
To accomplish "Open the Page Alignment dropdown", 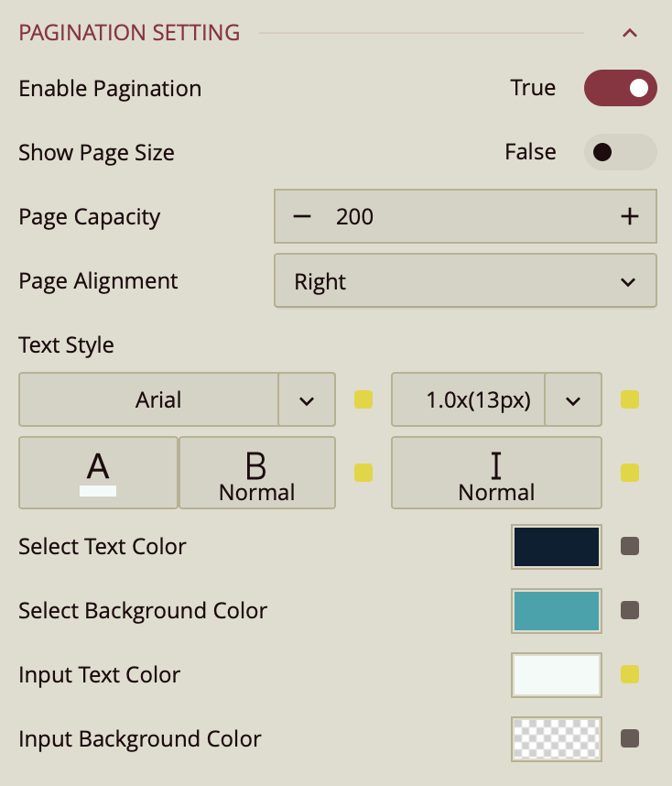I will coord(465,281).
